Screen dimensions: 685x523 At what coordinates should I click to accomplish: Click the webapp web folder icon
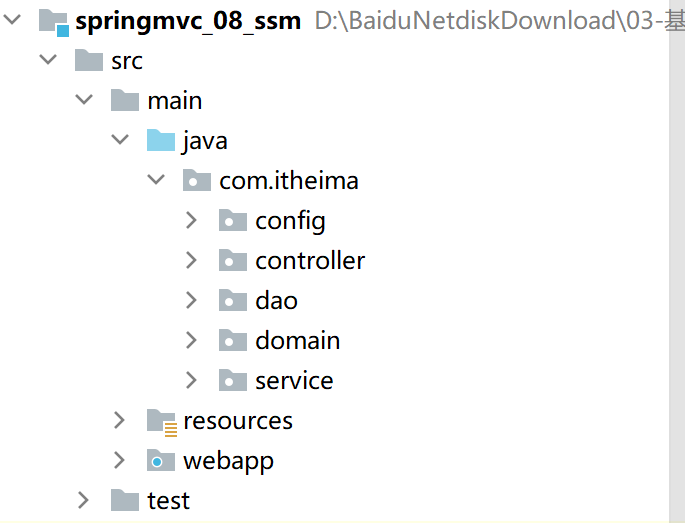(161, 461)
